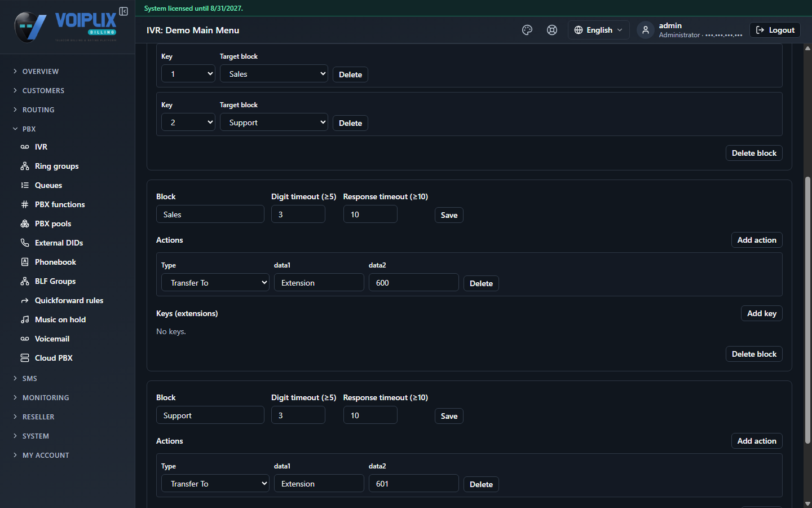Click the Voicemail icon
The height and width of the screenshot is (508, 812).
point(25,339)
